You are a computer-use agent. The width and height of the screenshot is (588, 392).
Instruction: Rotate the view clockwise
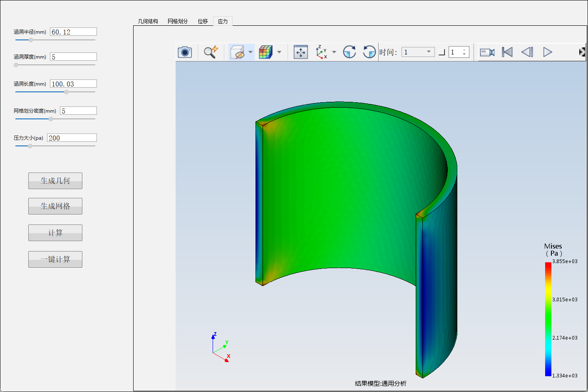pyautogui.click(x=350, y=52)
